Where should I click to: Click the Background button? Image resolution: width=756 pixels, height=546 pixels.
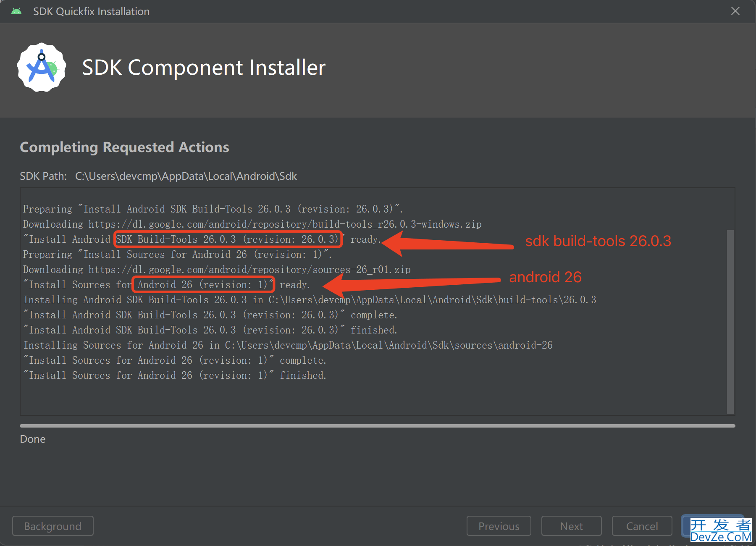click(x=53, y=526)
